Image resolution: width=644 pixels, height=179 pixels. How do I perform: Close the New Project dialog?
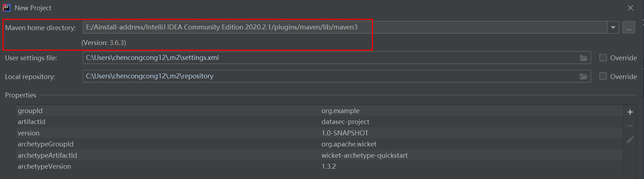631,8
